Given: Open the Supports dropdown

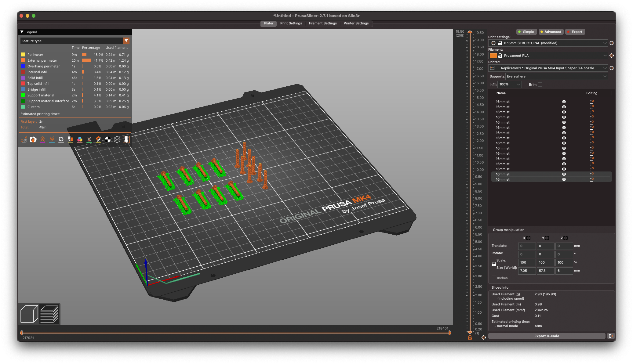Looking at the screenshot, I should [556, 76].
